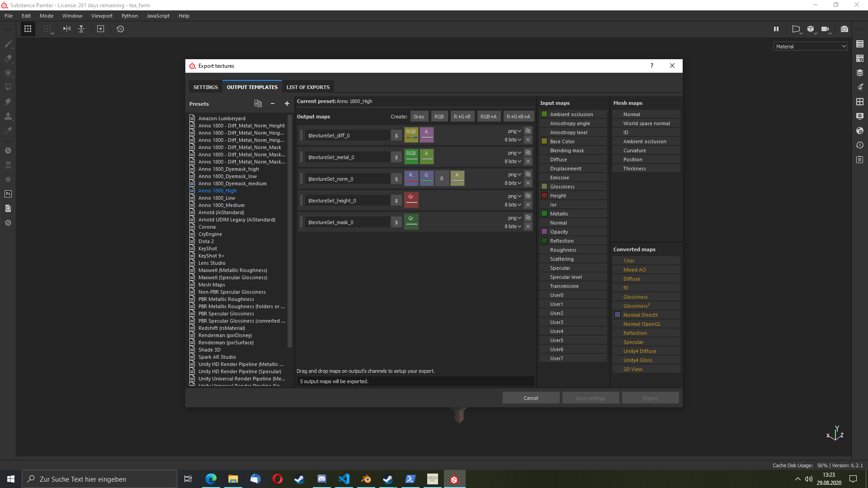Image resolution: width=868 pixels, height=488 pixels.
Task: Click the Photoshop export icon in sidebar
Action: [x=8, y=194]
